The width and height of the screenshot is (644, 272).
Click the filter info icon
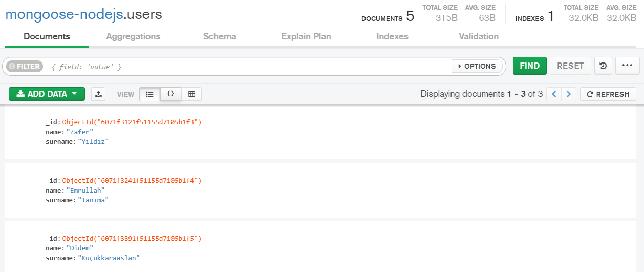click(x=12, y=66)
